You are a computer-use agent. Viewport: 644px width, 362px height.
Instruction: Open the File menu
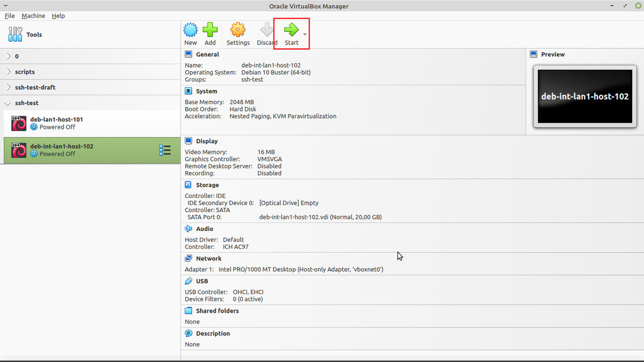[x=10, y=16]
